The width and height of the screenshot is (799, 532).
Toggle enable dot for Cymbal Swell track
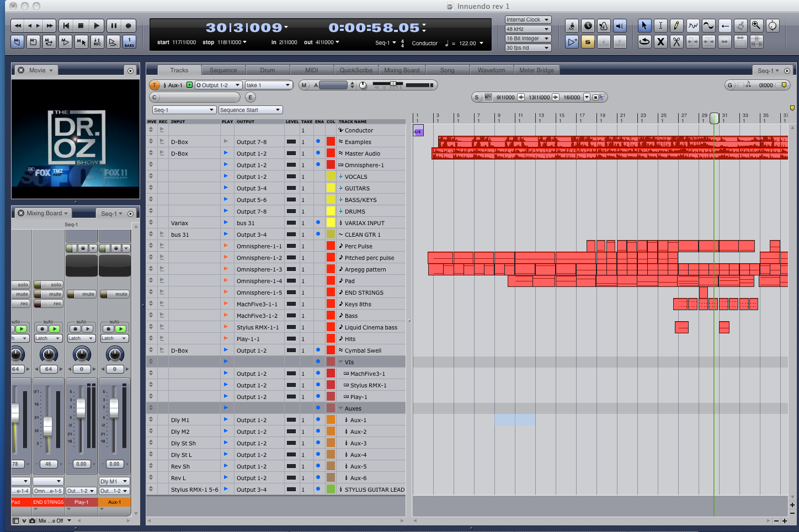pos(318,350)
